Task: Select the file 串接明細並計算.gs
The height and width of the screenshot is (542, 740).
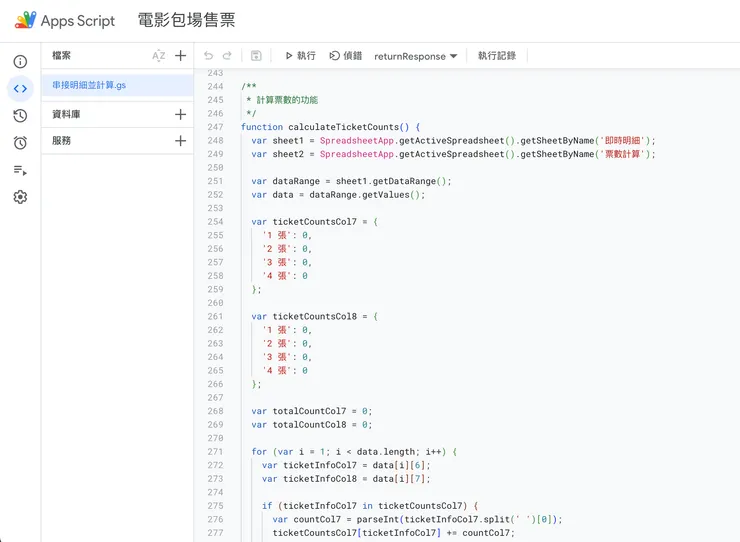Action: click(118, 85)
